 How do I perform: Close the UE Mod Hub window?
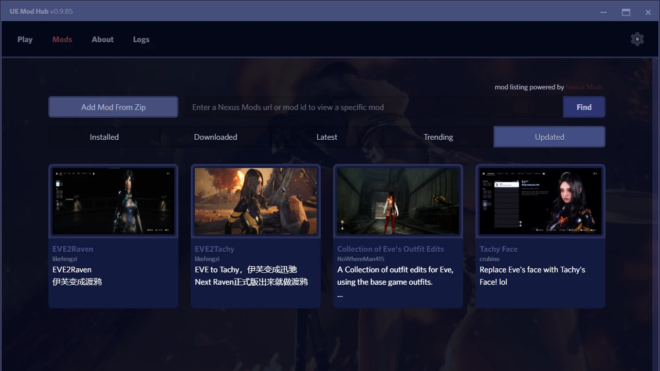pos(648,12)
